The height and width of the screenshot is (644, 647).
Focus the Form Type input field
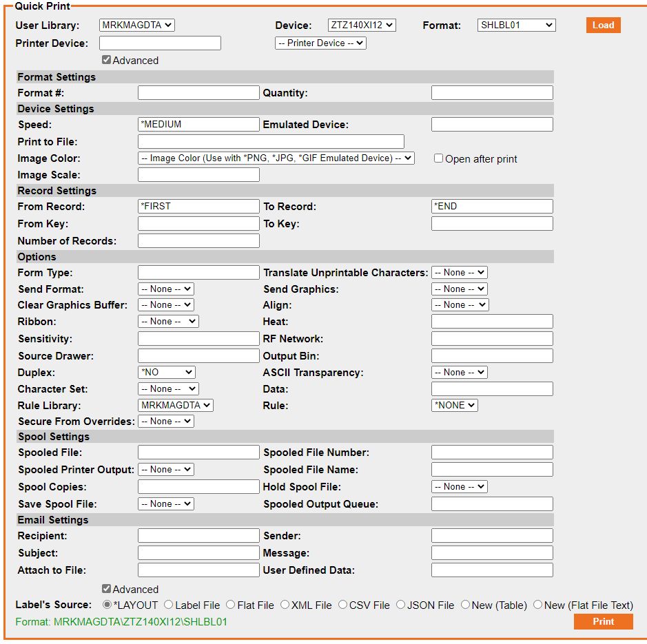coord(198,272)
